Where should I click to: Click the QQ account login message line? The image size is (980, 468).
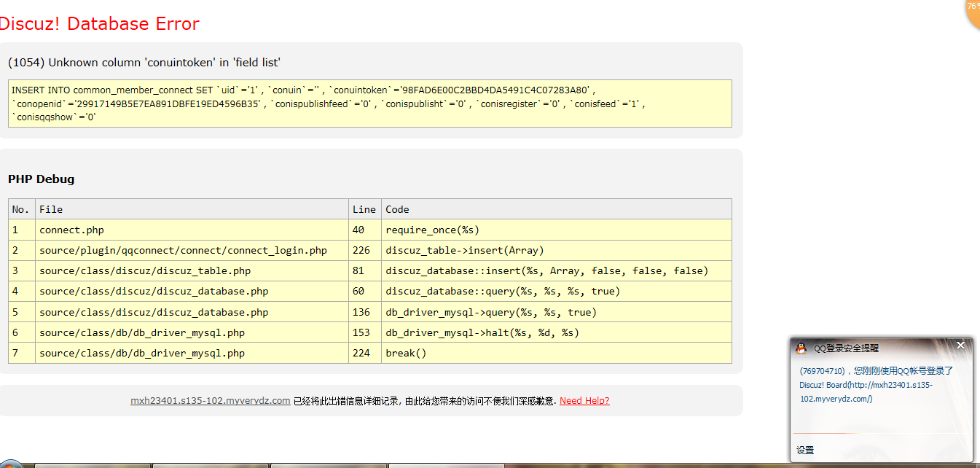point(876,371)
